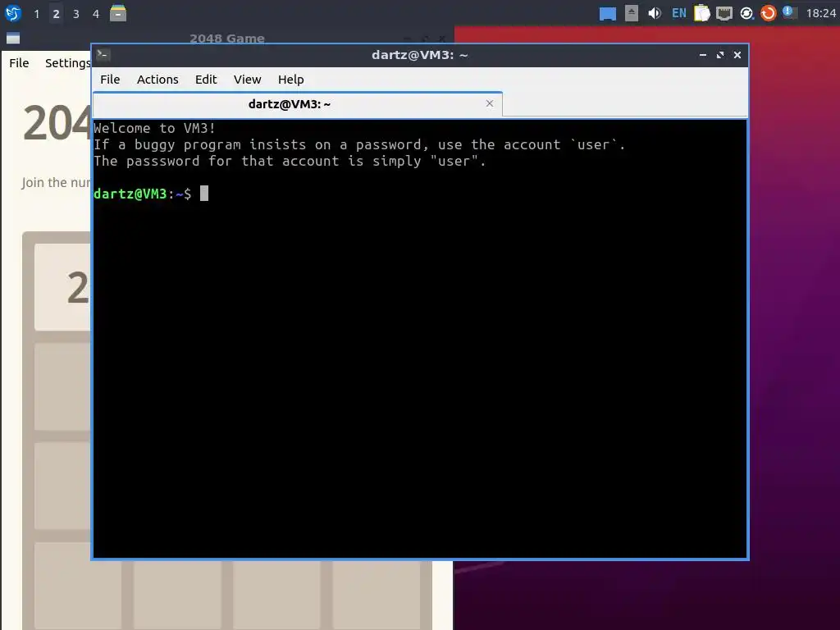Open the terminal's Actions menu

coord(157,80)
